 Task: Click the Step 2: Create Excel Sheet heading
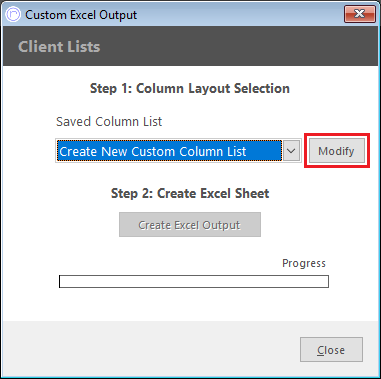[190, 193]
